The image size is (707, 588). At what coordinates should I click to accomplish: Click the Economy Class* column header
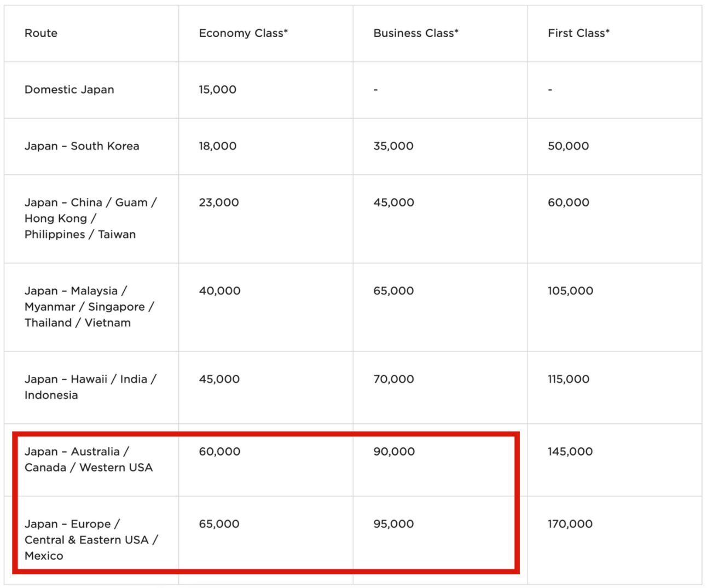coord(243,33)
